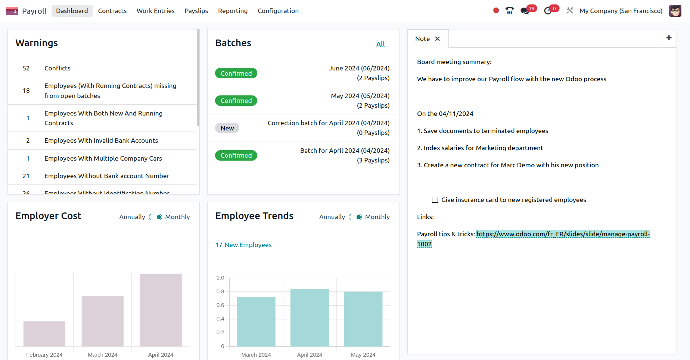Click the April 2024 Employer Cost bar

tap(161, 310)
